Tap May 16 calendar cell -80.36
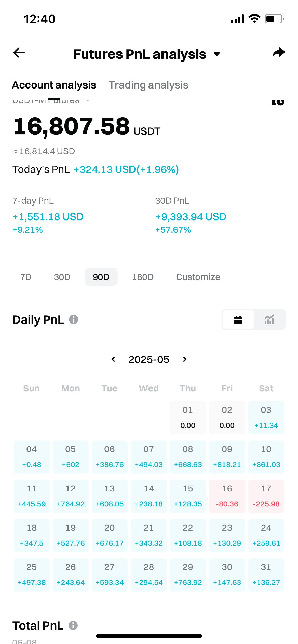Screen dimensions: 298x644 pyautogui.click(x=227, y=496)
